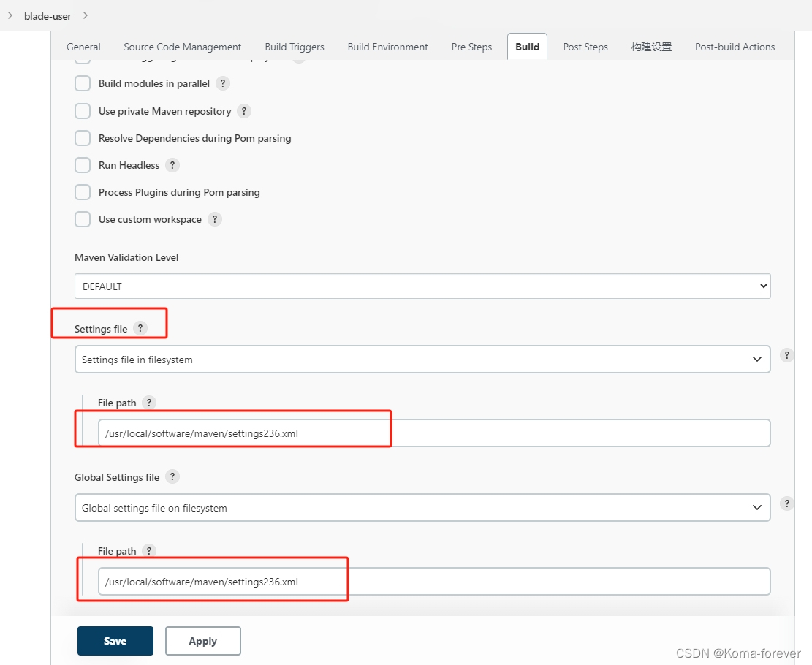The height and width of the screenshot is (665, 812).
Task: Show help for Settings file File path
Action: point(149,403)
